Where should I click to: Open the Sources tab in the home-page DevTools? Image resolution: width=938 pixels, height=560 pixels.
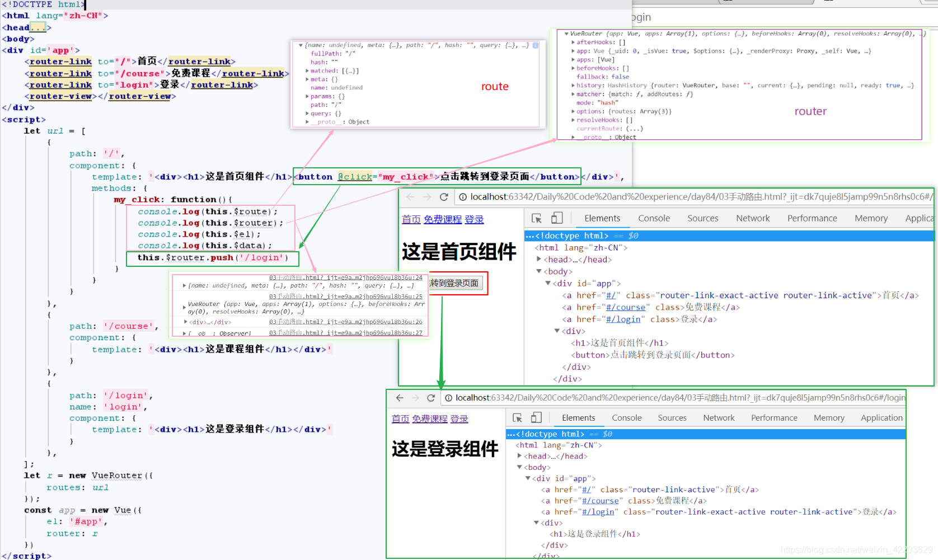[x=703, y=218]
